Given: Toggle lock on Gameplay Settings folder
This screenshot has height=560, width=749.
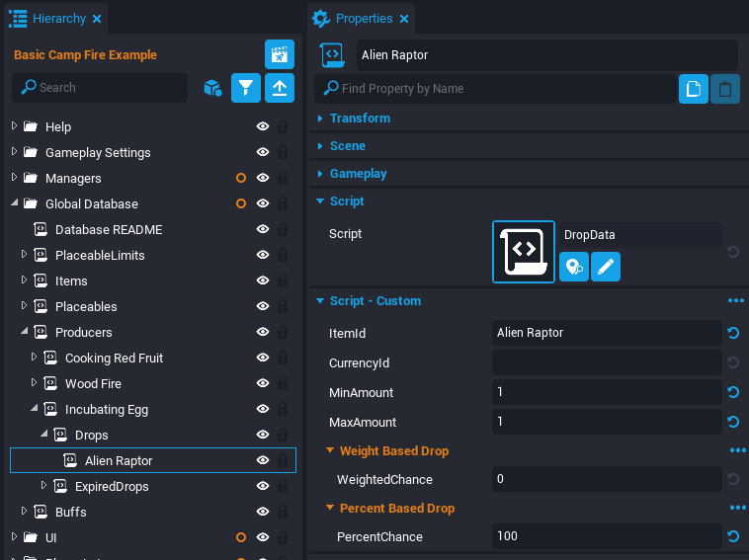Looking at the screenshot, I should pos(283,153).
